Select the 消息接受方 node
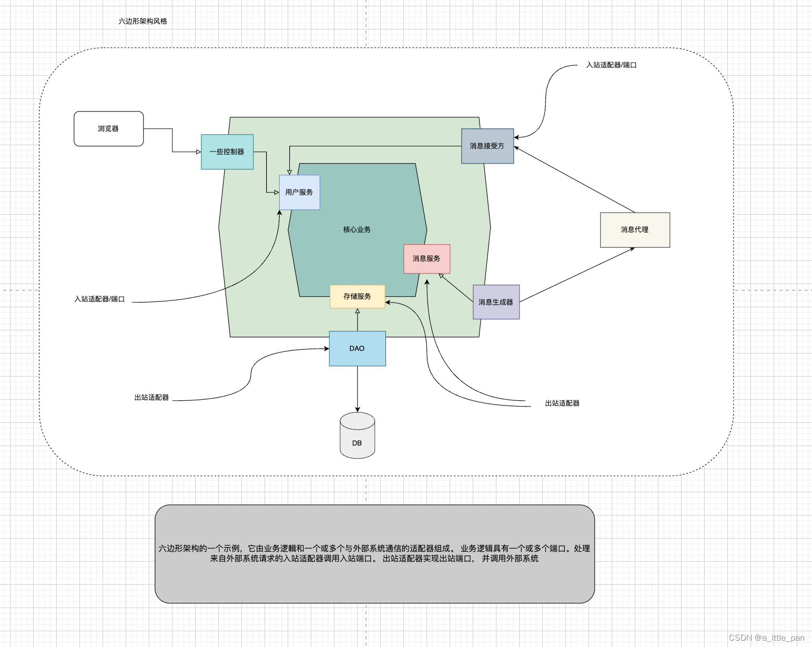The width and height of the screenshot is (812, 647). [488, 146]
